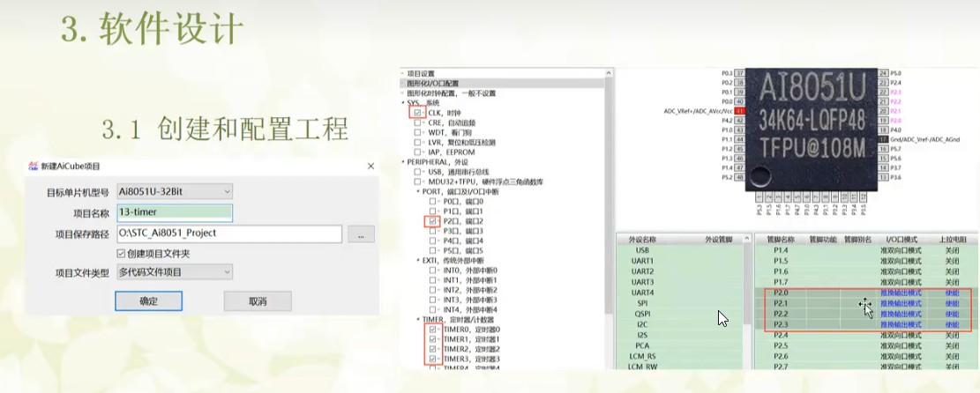
Task: Select 图形化I/O口配置 tree entry
Action: [x=432, y=83]
